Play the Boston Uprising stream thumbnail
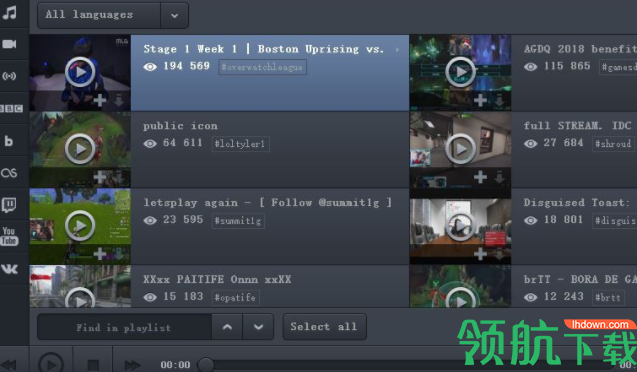This screenshot has height=372, width=637. [80, 72]
